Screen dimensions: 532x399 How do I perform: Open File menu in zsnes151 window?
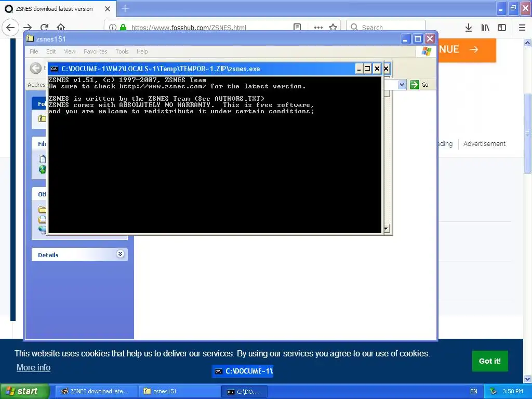[x=34, y=51]
